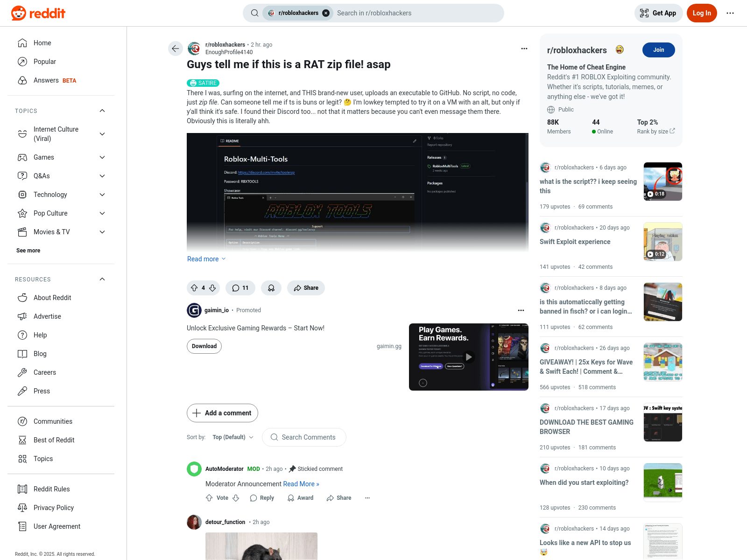
Task: Open User Agreement
Action: click(x=61, y=526)
